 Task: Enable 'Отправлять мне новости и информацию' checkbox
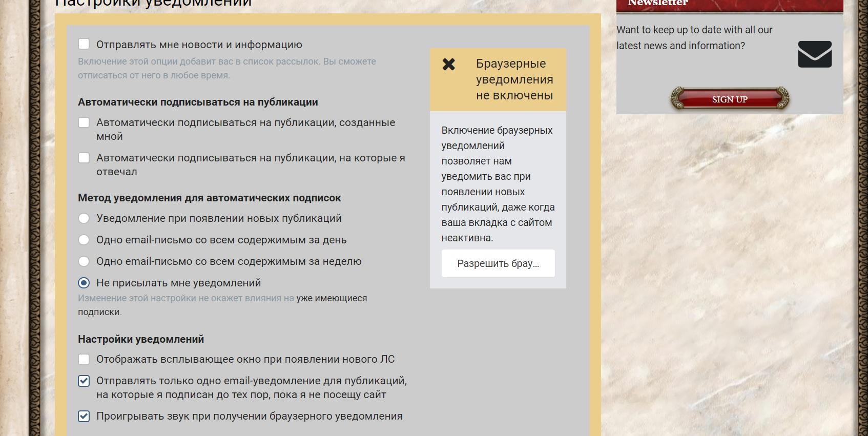point(84,45)
